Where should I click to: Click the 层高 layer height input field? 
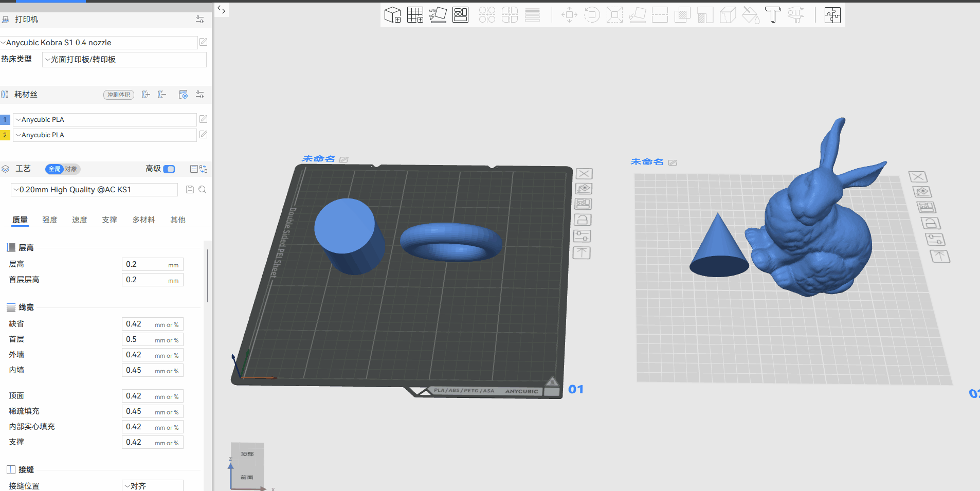point(153,264)
